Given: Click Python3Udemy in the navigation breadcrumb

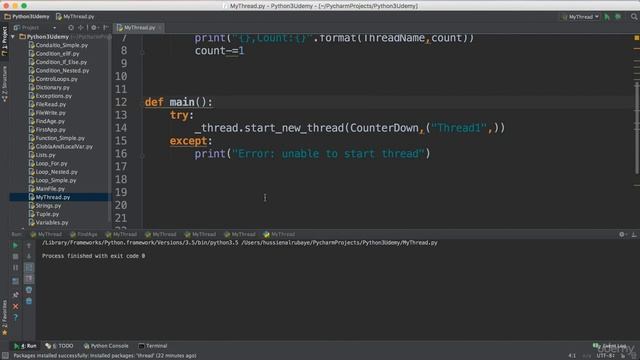Looking at the screenshot, I should click(x=27, y=17).
